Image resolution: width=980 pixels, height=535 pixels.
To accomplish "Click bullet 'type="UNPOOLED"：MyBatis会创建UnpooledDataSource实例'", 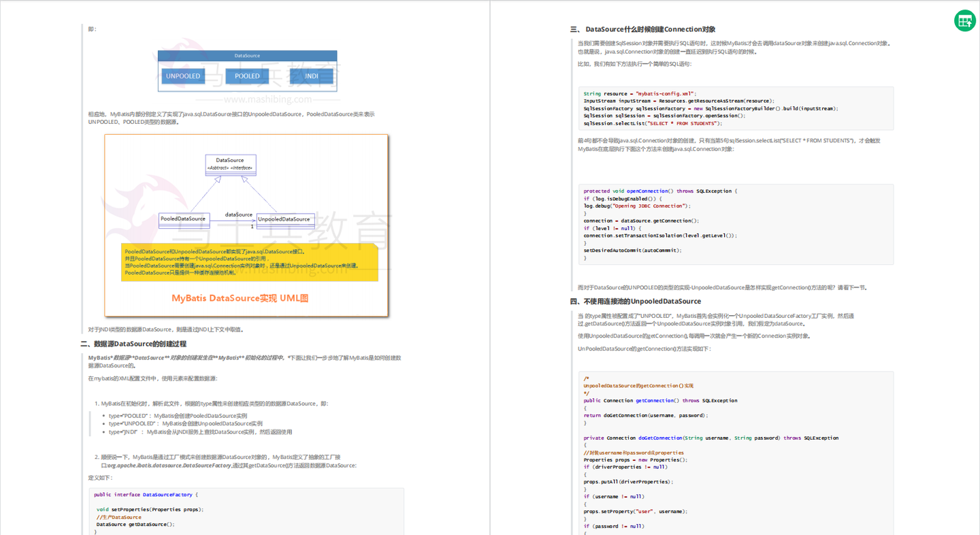I will coord(185,423).
